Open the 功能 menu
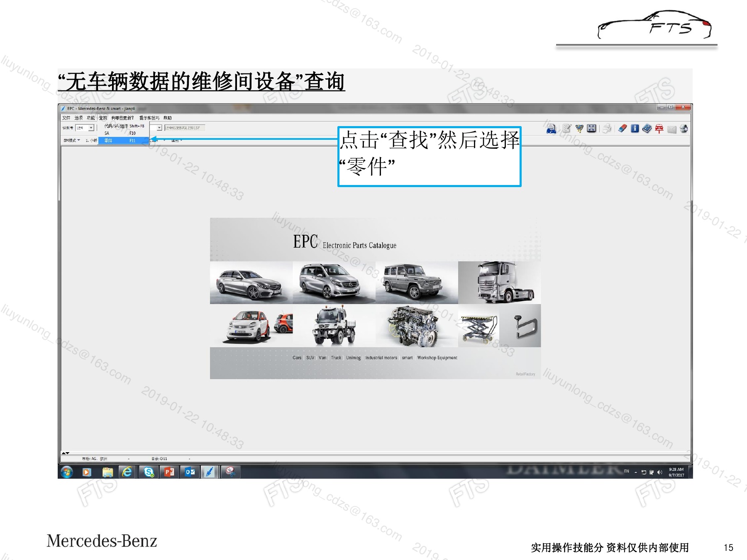The width and height of the screenshot is (747, 560). click(91, 118)
